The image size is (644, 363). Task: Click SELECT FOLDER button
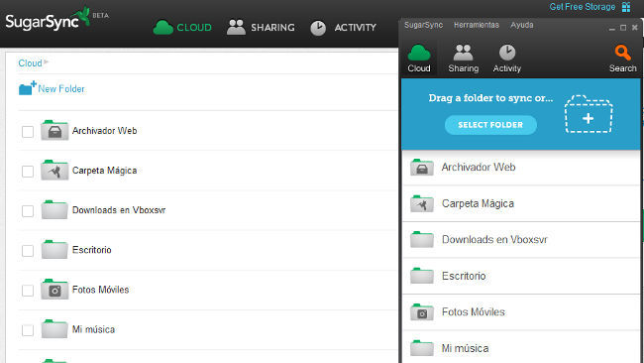490,125
